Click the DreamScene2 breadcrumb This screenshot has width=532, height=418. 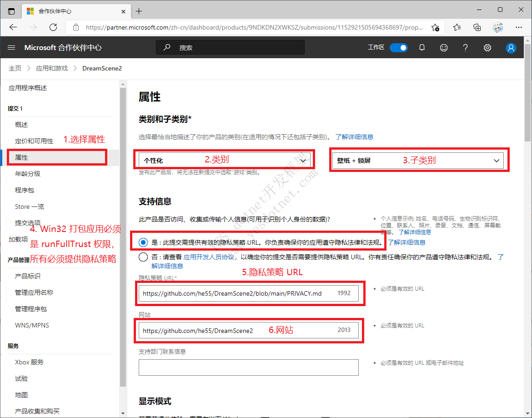pyautogui.click(x=102, y=69)
